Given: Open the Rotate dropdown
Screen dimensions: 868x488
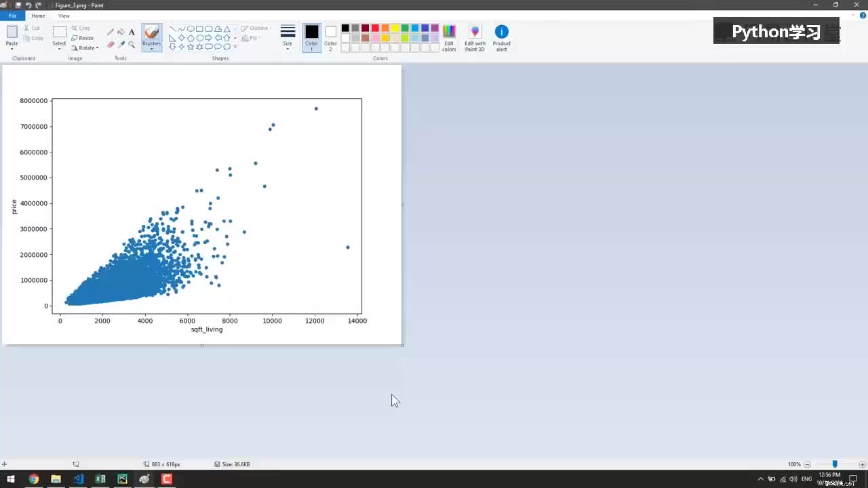Looking at the screenshot, I should tap(85, 48).
